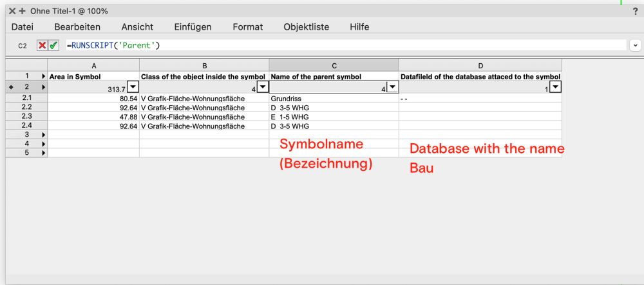Open the Einfügen menu
This screenshot has height=285, width=644.
193,27
